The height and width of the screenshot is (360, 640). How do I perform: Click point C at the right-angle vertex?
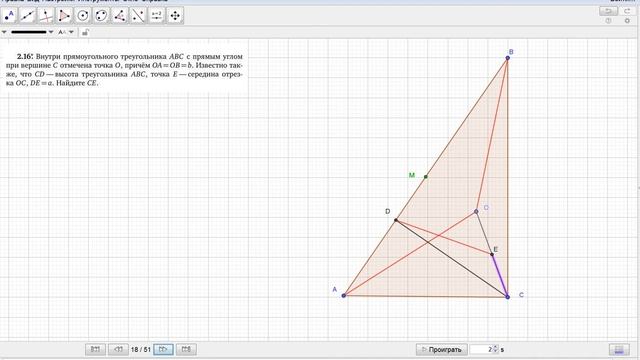click(x=507, y=297)
